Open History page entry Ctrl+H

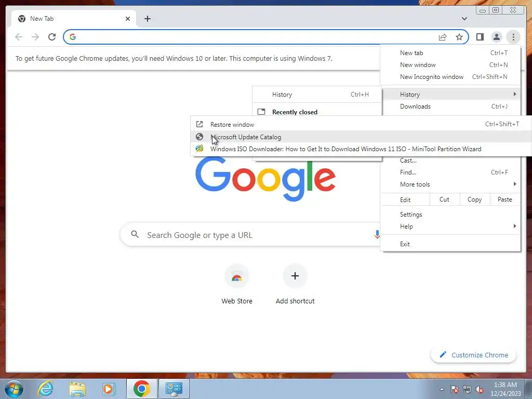click(x=317, y=95)
